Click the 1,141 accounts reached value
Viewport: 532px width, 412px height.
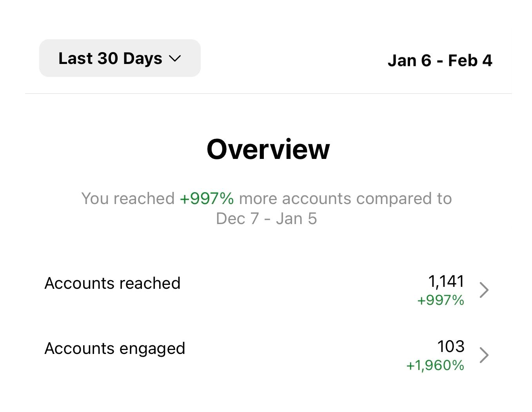pos(446,281)
